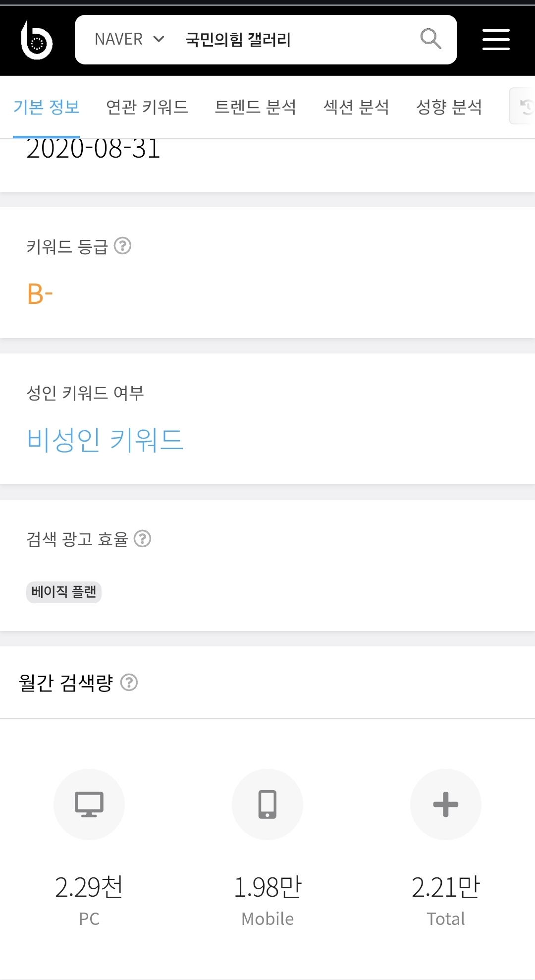Click help icon next to 키워드 등급
Screen dimensions: 535x980
[122, 246]
